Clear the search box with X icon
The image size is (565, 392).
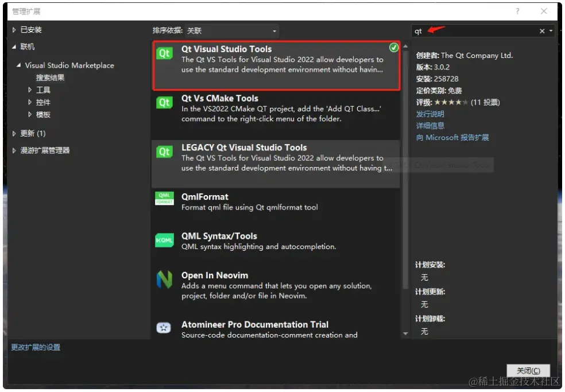coord(542,31)
